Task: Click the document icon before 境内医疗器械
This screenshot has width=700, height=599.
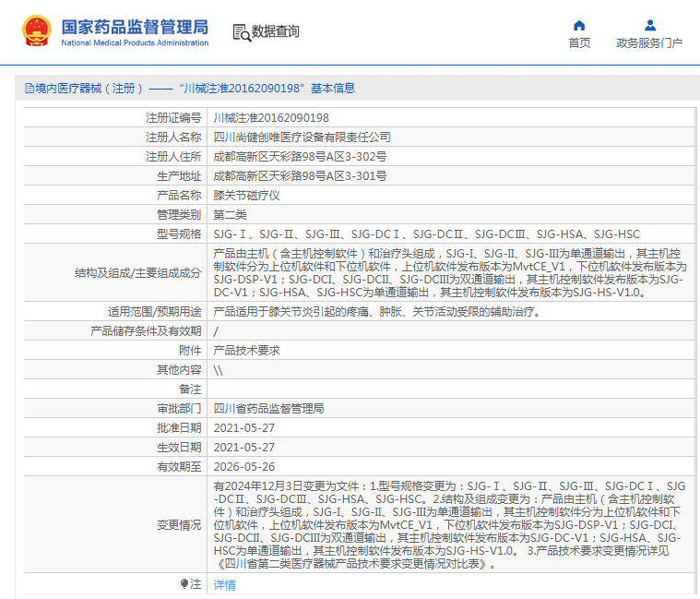Action: (x=30, y=89)
